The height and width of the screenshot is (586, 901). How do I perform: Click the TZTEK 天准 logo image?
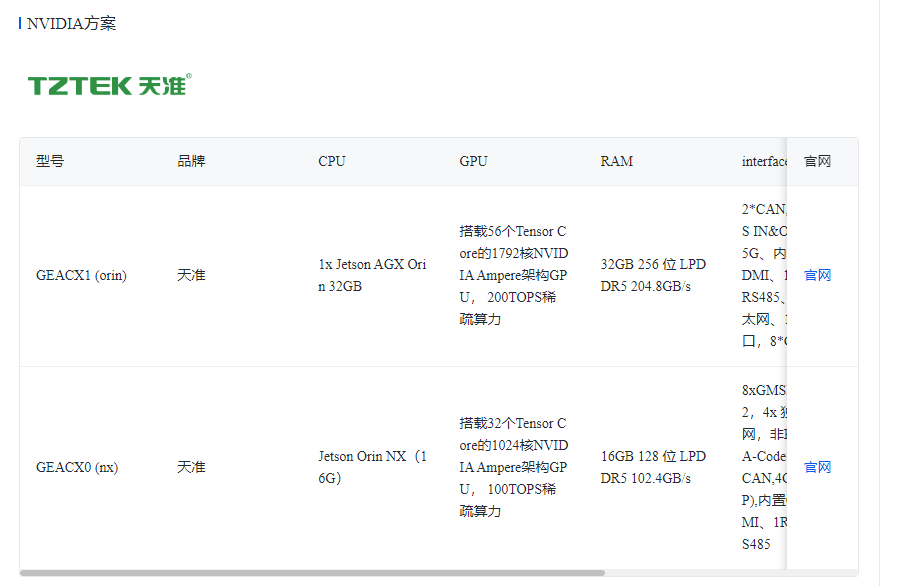[x=110, y=86]
